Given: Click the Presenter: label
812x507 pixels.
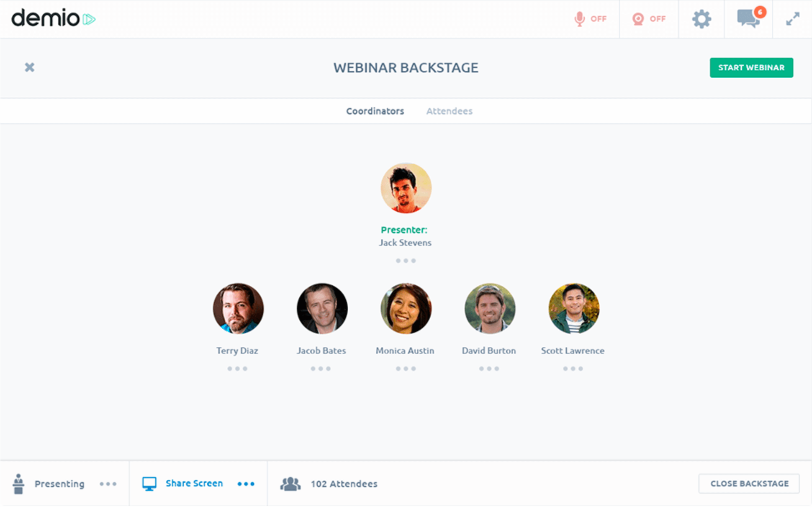Looking at the screenshot, I should tap(404, 230).
